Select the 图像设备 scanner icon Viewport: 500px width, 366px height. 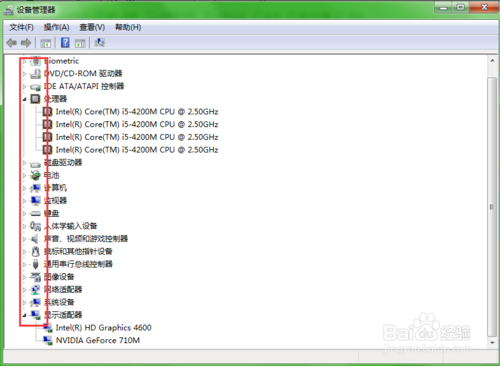36,277
